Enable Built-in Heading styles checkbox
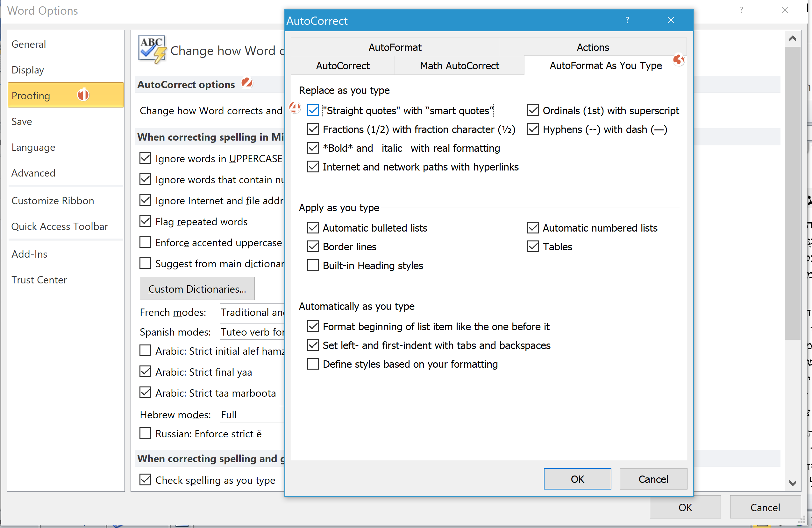Image resolution: width=812 pixels, height=528 pixels. point(313,265)
